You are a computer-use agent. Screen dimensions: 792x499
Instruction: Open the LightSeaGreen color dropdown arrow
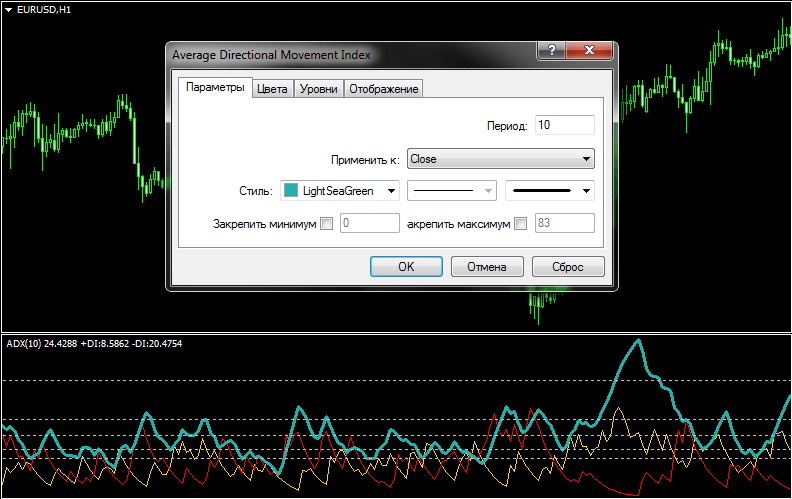[x=391, y=190]
